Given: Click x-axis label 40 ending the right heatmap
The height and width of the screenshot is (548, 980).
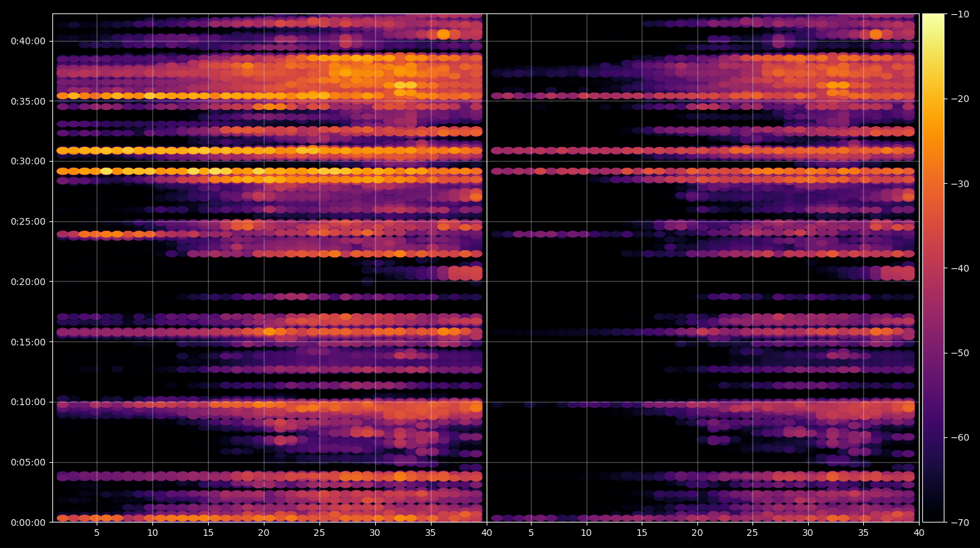Looking at the screenshot, I should 919,533.
